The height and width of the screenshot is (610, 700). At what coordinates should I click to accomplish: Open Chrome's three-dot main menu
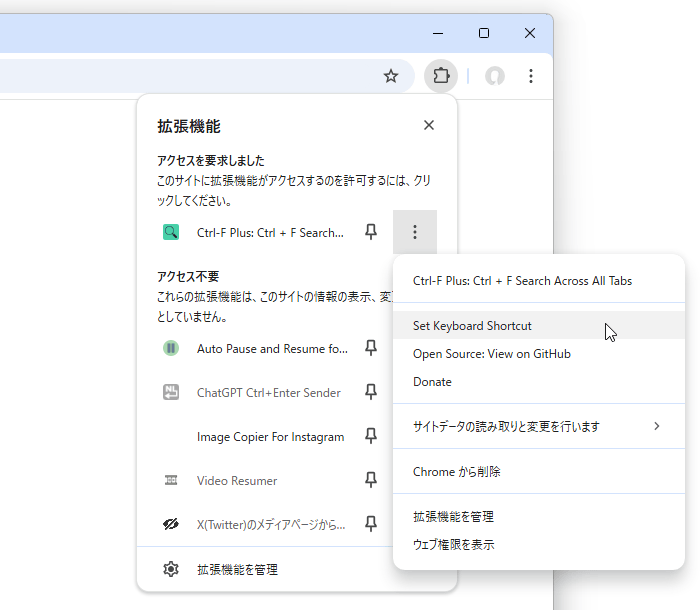tap(531, 76)
